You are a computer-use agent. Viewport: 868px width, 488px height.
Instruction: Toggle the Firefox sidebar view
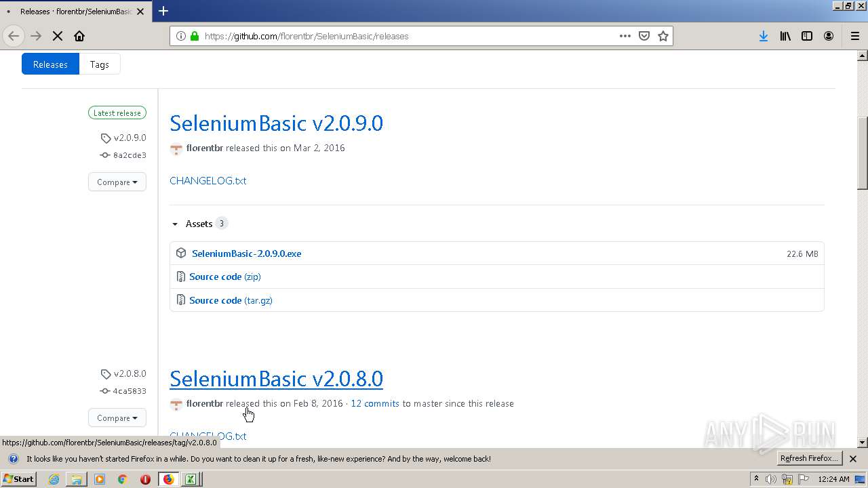pyautogui.click(x=807, y=36)
